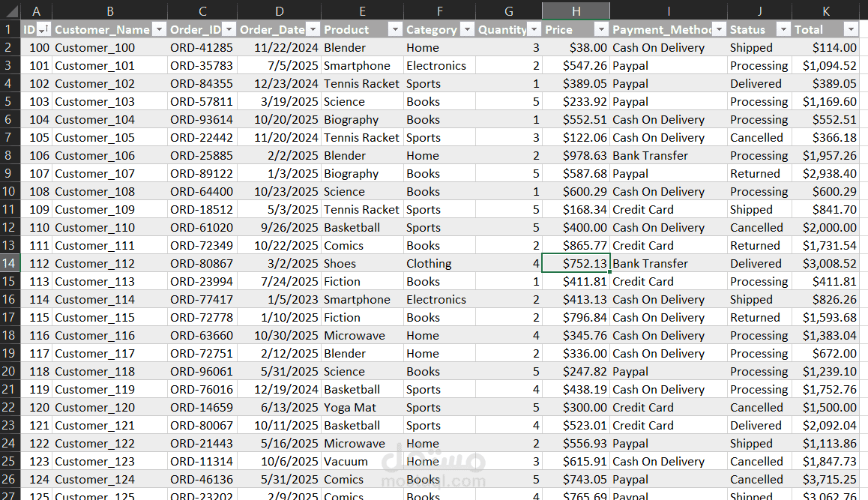
Task: Click the date 12/23/2024
Action: coord(279,84)
